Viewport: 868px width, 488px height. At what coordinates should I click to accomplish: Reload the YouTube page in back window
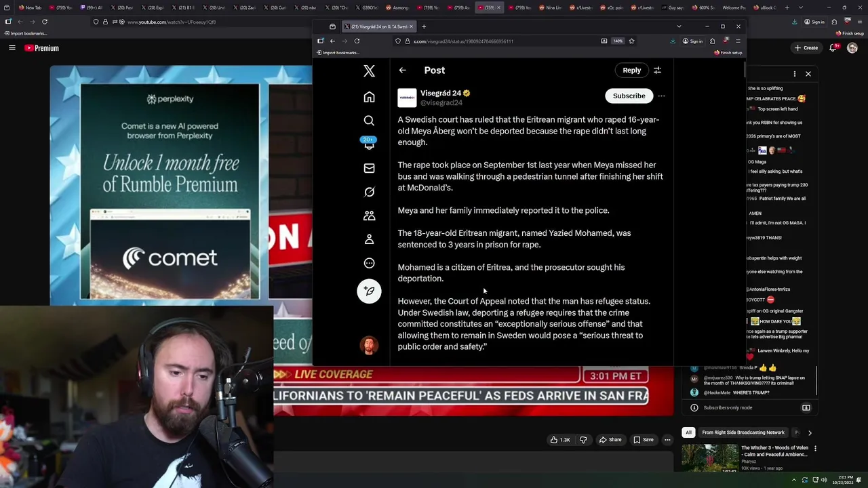[x=44, y=22]
